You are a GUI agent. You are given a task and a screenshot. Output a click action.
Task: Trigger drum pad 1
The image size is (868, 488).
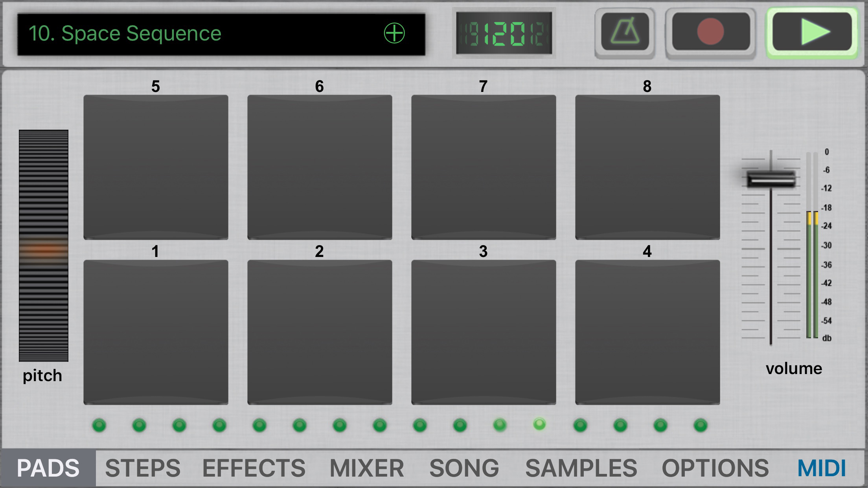[156, 332]
